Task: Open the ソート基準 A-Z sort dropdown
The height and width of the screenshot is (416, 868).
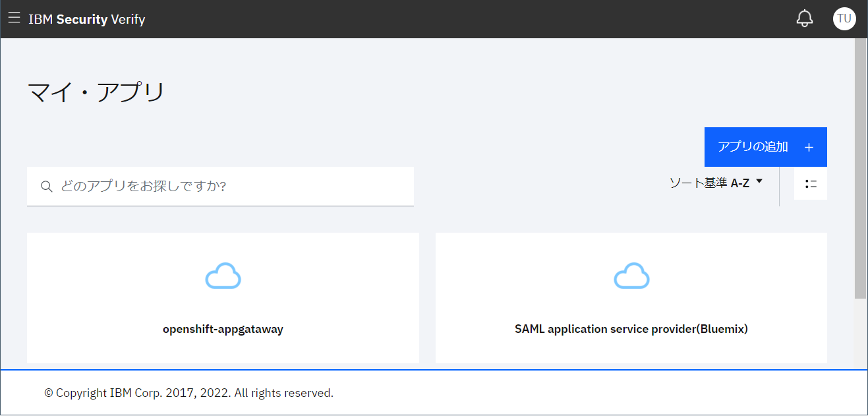Action: pyautogui.click(x=716, y=183)
